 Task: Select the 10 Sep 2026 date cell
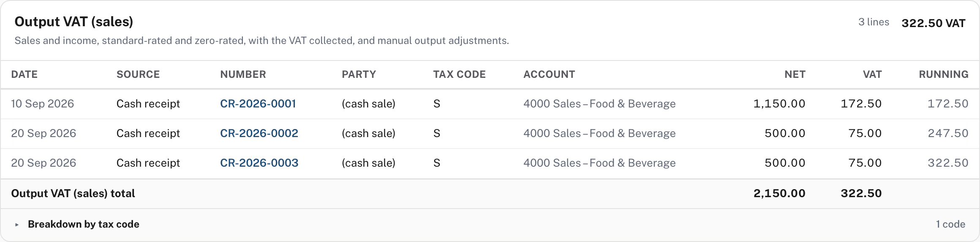coord(42,104)
